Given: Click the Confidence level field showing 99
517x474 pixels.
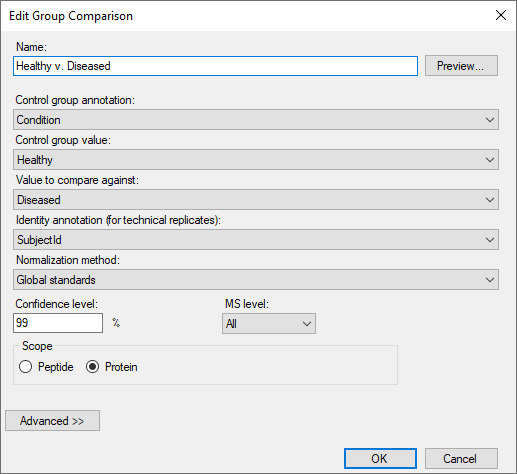Looking at the screenshot, I should point(58,323).
